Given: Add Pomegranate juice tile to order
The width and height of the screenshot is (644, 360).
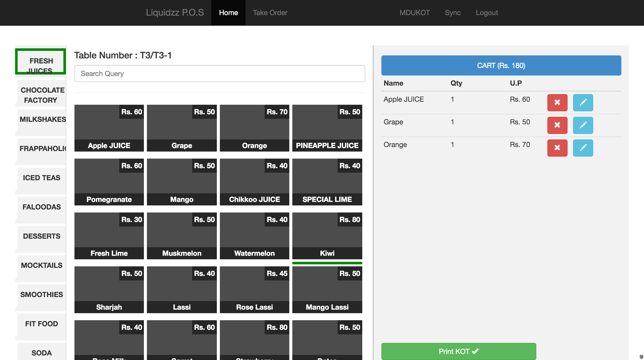Looking at the screenshot, I should point(109,182).
